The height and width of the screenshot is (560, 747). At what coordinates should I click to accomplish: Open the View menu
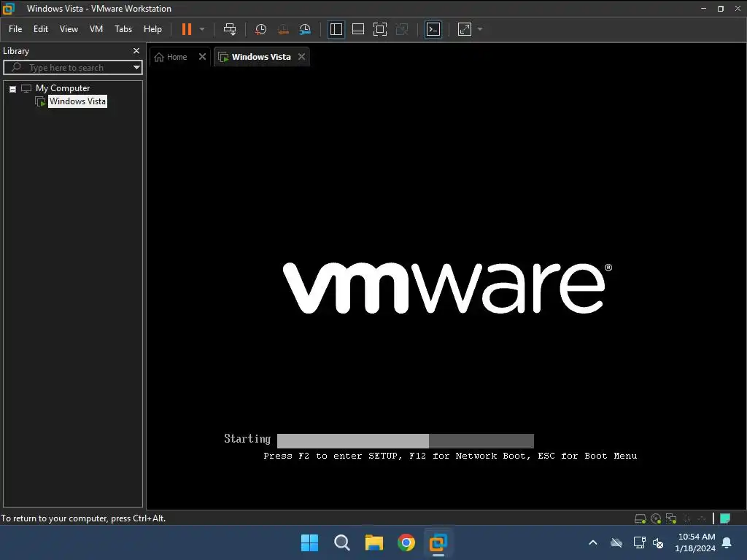69,29
